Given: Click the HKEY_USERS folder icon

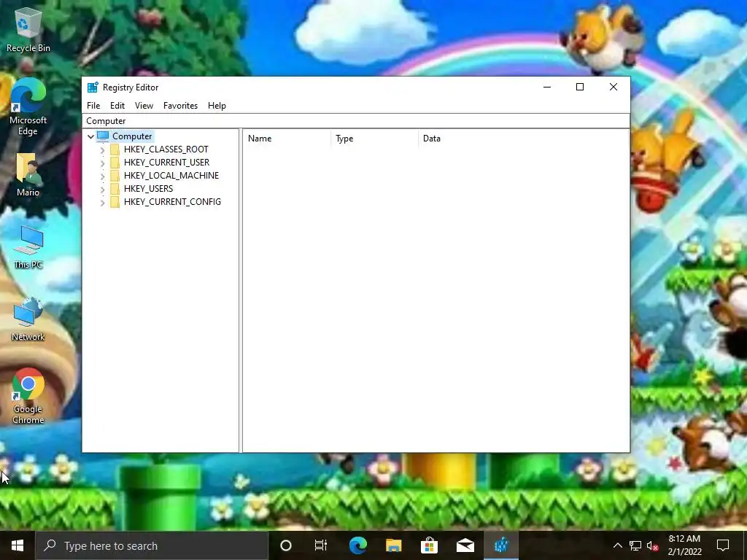Looking at the screenshot, I should coord(115,189).
